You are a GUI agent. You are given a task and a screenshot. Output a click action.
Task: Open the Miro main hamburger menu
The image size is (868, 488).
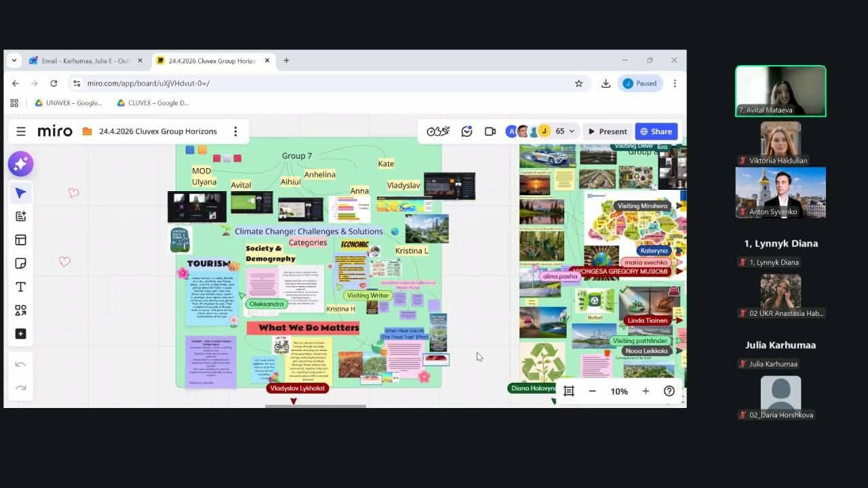point(21,131)
